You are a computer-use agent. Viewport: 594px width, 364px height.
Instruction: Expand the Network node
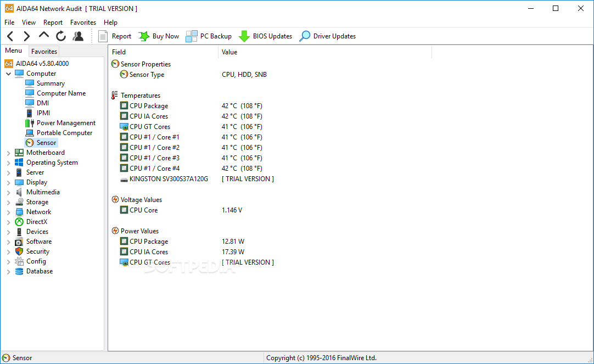pyautogui.click(x=8, y=212)
